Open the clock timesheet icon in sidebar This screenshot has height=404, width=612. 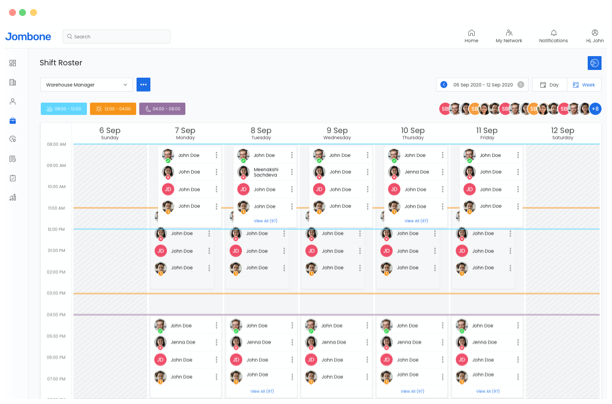click(12, 139)
